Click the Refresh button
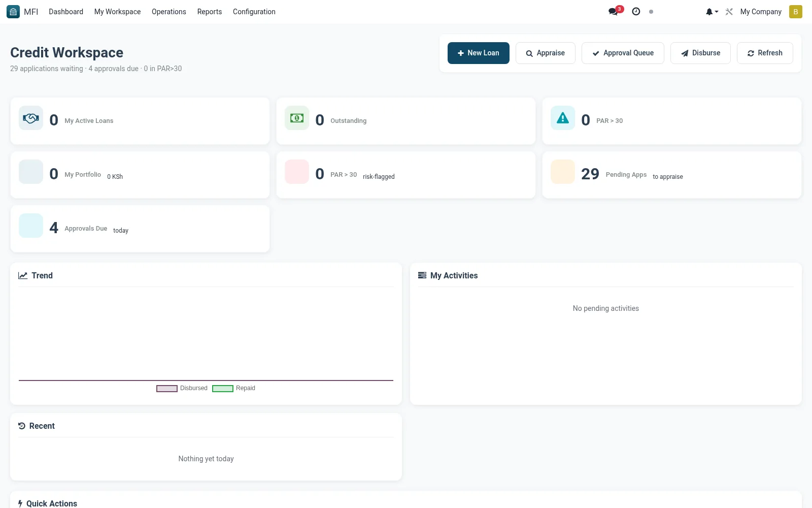 [x=765, y=53]
